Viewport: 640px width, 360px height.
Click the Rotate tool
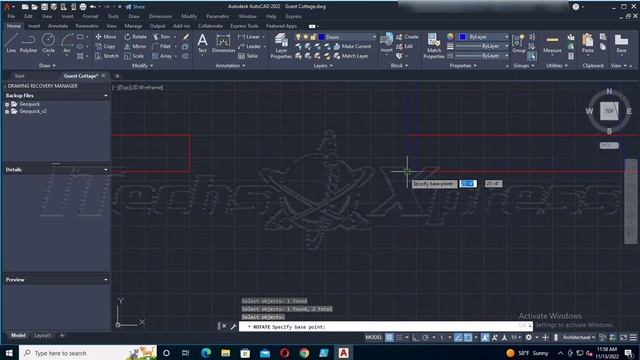pos(135,37)
